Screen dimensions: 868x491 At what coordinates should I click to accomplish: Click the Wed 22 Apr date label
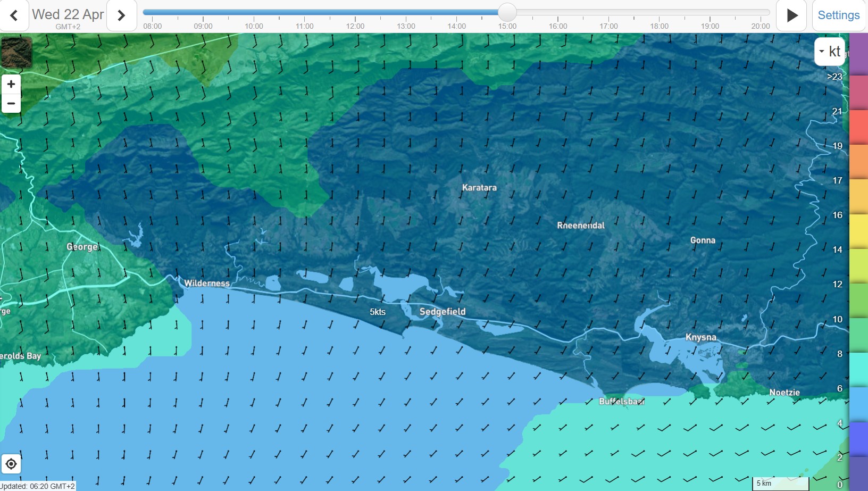point(68,15)
